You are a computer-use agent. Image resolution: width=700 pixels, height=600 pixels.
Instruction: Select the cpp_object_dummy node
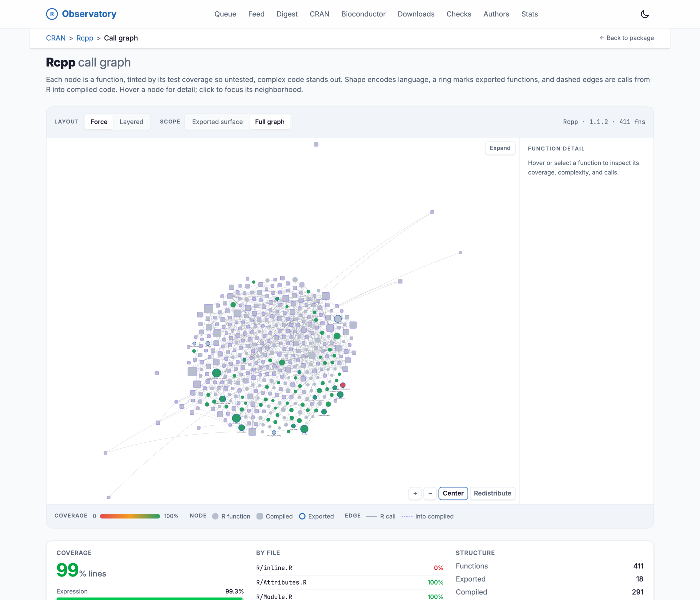tap(274, 432)
